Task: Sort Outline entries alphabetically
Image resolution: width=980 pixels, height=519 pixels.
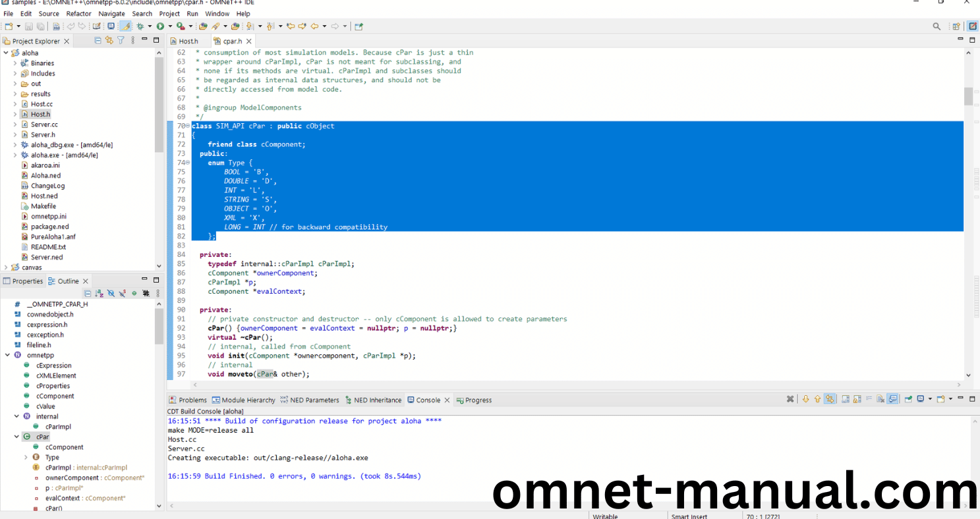Action: click(x=99, y=293)
